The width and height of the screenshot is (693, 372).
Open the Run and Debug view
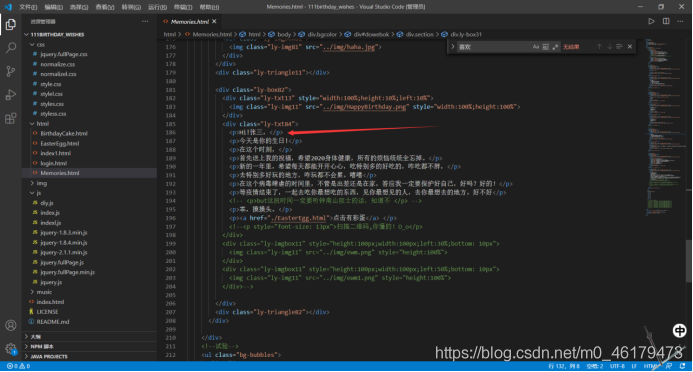pos(11,95)
